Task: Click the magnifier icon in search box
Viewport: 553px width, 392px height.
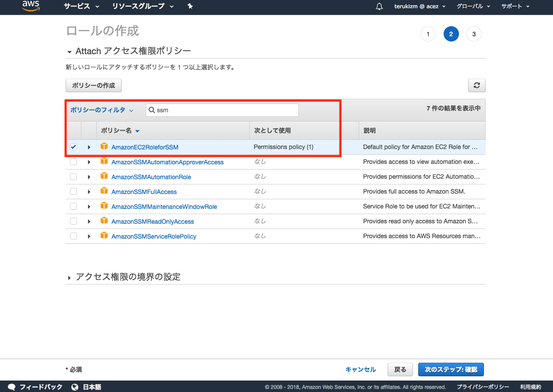Action: tap(152, 110)
